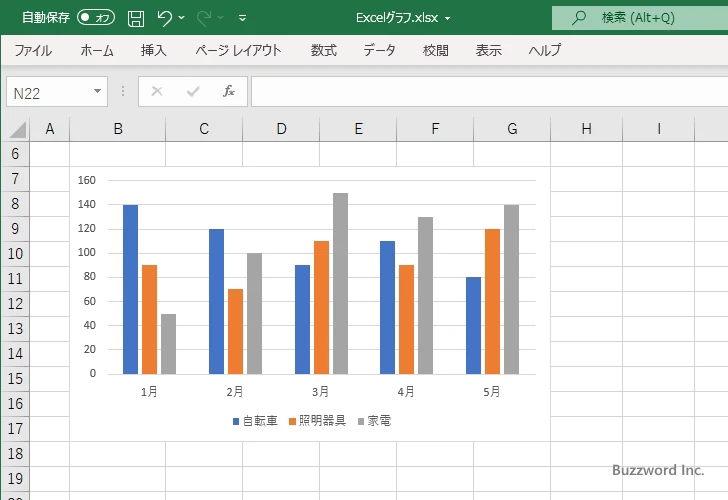The height and width of the screenshot is (500, 728).
Task: Click the 家電 legend entry
Action: coord(375,421)
